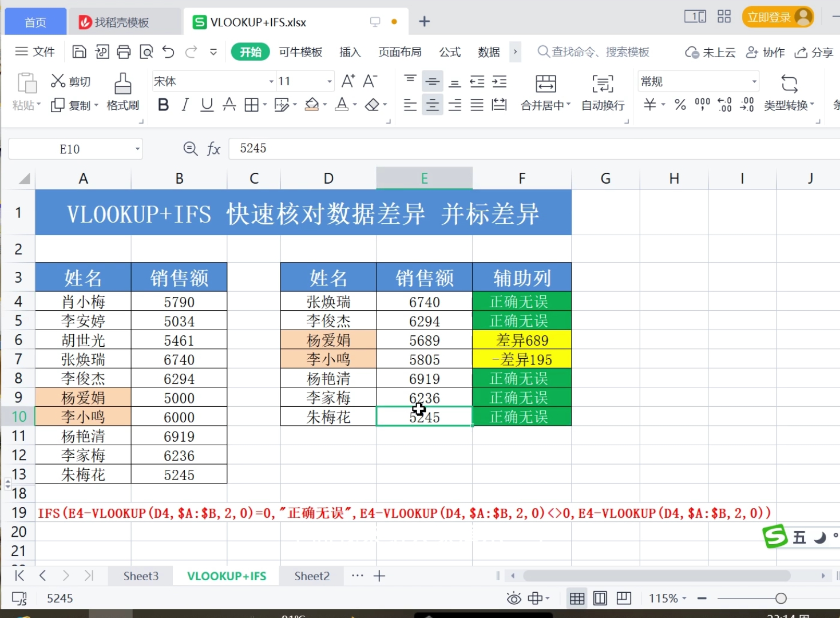Align text to vertical middle
Screen dimensions: 840x618
433,81
